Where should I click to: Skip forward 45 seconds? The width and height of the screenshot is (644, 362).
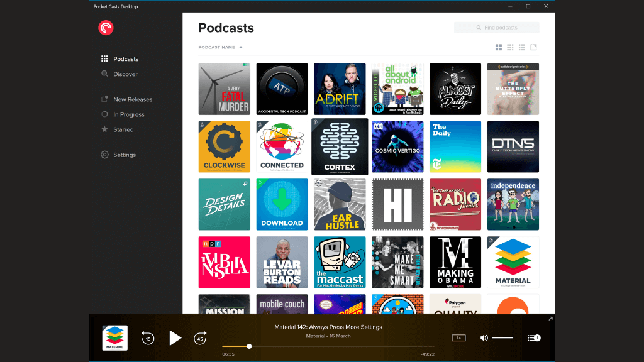click(x=200, y=338)
